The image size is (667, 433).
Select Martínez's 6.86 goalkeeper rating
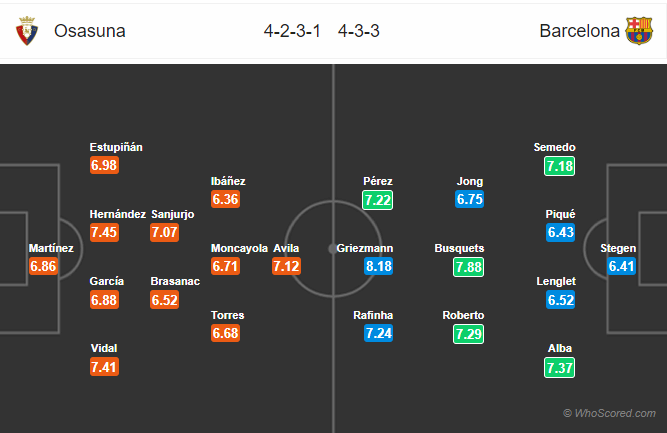tap(44, 266)
